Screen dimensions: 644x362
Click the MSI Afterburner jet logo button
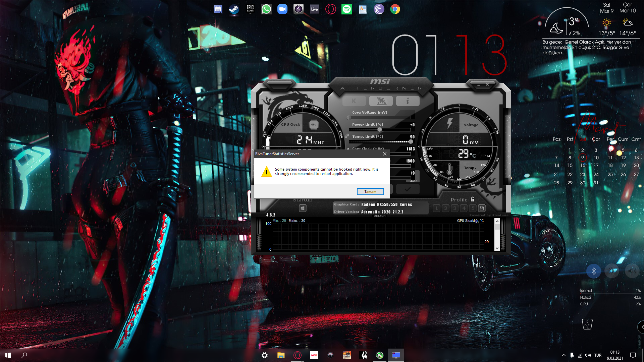point(381,101)
